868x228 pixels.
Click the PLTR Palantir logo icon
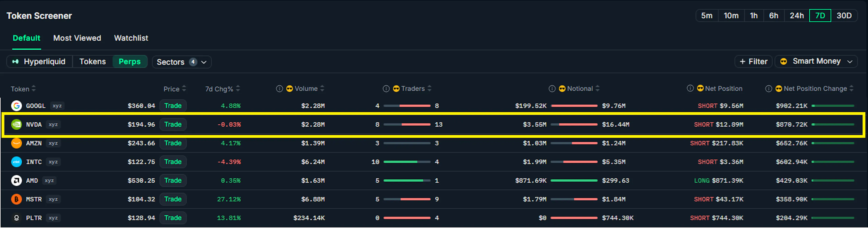pyautogui.click(x=16, y=218)
